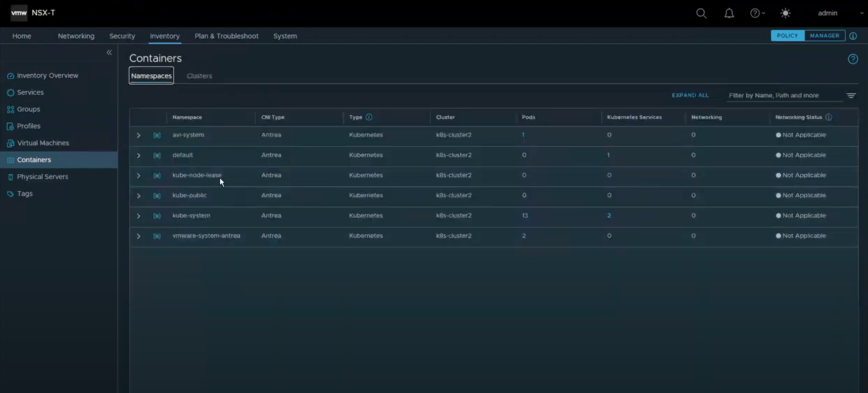Open the default Kubernetes Services count link
Screen dimensions: 868x393
click(x=608, y=155)
